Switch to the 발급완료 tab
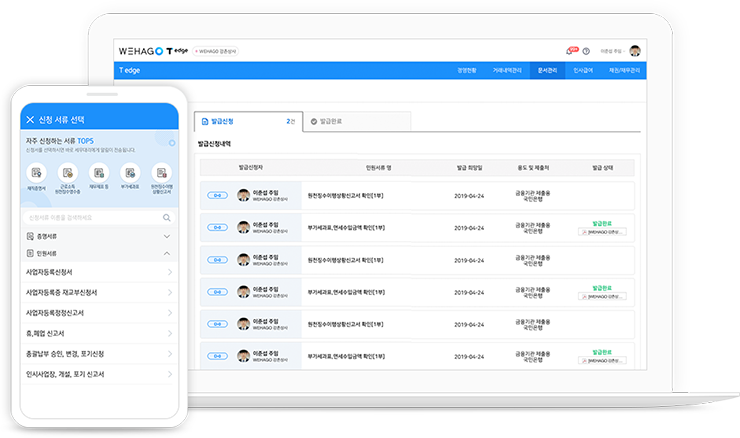The height and width of the screenshot is (438, 740). [x=357, y=121]
